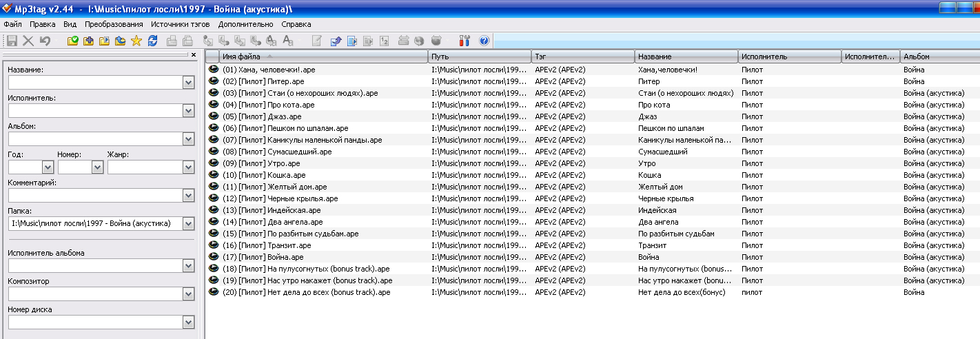
Task: Click the Change directory folder icon with green check
Action: [x=72, y=41]
